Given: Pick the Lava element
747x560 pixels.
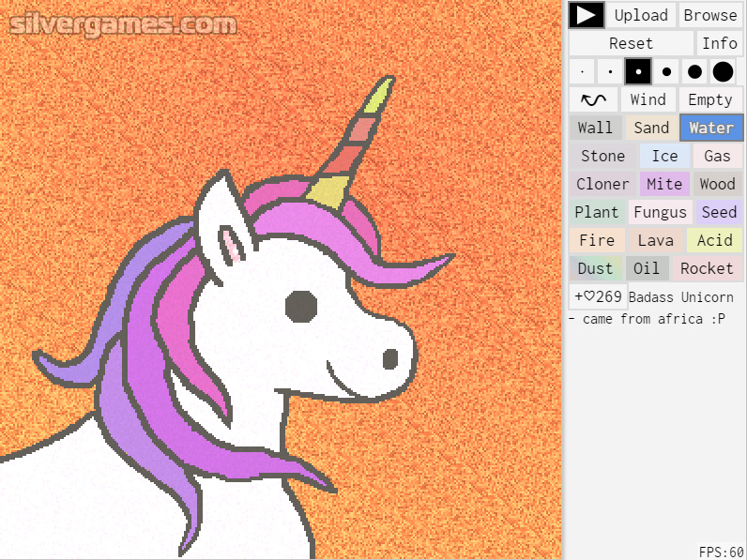Looking at the screenshot, I should [655, 240].
